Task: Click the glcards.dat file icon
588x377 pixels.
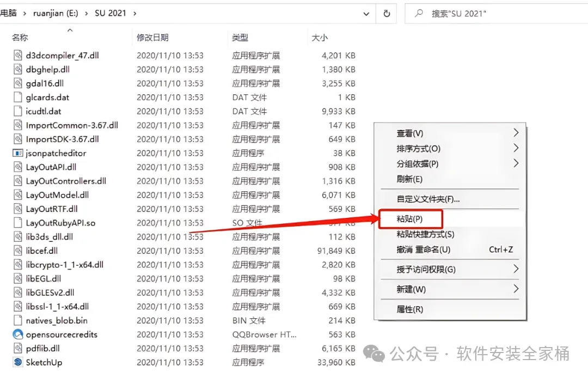Action: (x=17, y=97)
